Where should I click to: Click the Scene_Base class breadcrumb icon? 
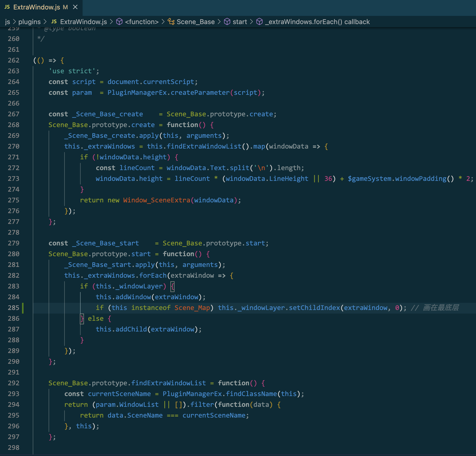pos(171,22)
